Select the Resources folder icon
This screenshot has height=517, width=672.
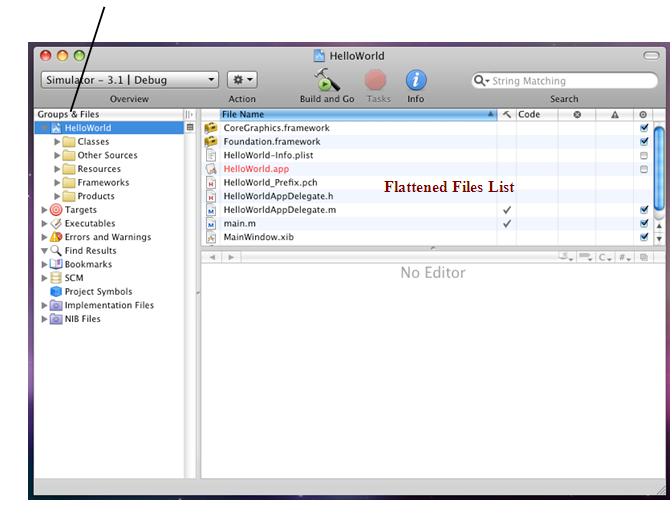[x=69, y=169]
